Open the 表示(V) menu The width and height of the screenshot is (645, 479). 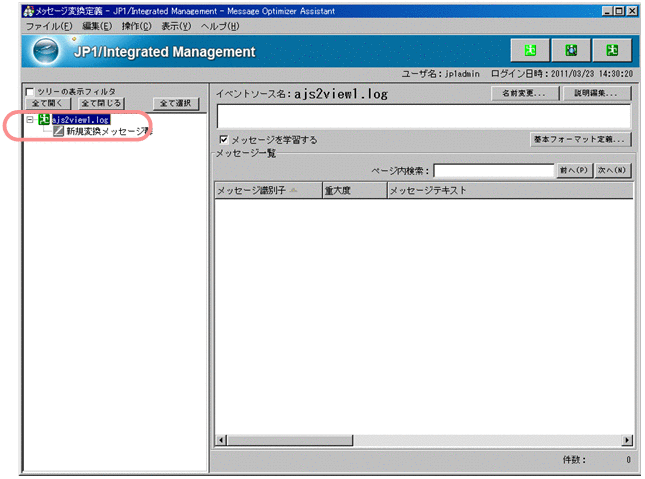pos(176,26)
